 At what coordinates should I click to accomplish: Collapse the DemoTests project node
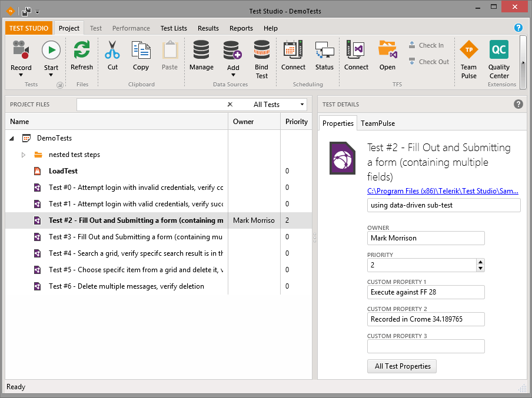coord(12,138)
